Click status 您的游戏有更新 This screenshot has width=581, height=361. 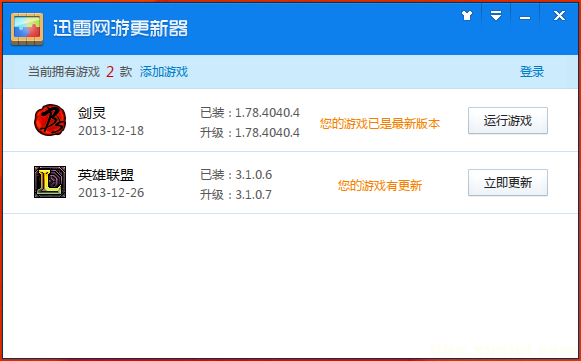(380, 185)
